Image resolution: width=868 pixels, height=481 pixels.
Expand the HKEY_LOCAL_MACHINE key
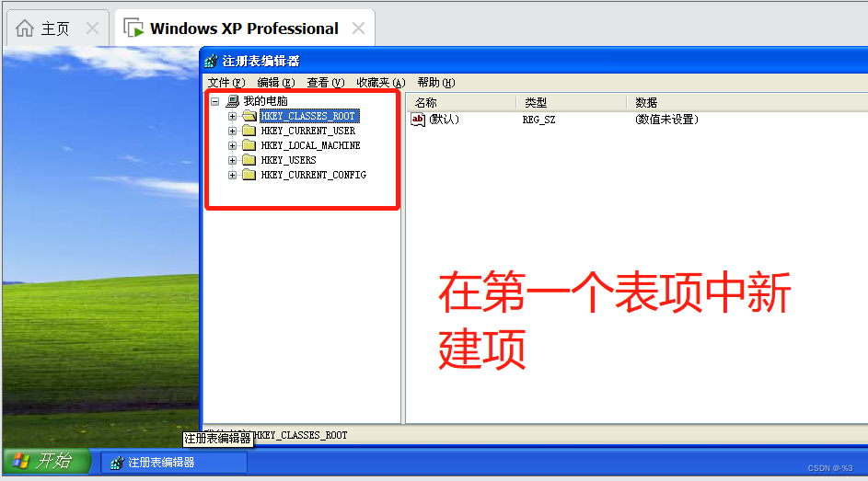point(233,145)
